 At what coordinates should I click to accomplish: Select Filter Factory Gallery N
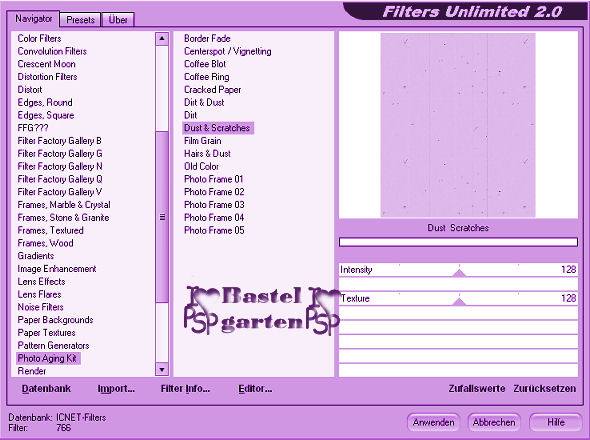[x=60, y=166]
